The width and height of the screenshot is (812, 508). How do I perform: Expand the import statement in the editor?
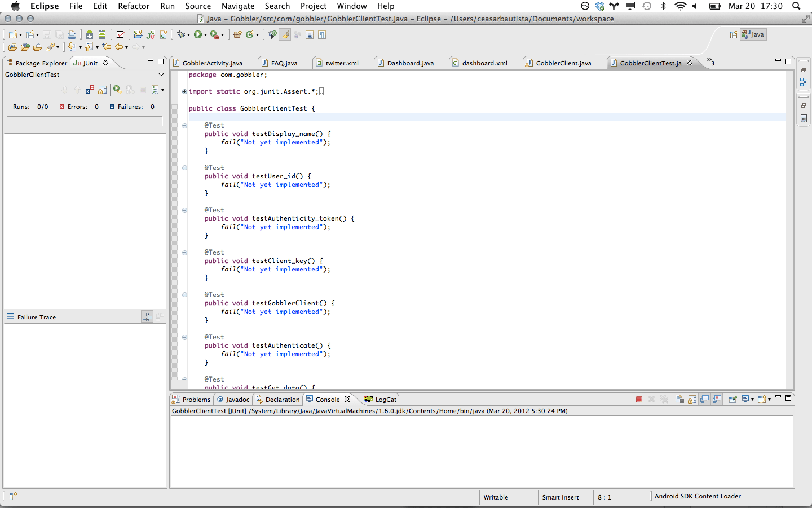point(184,91)
